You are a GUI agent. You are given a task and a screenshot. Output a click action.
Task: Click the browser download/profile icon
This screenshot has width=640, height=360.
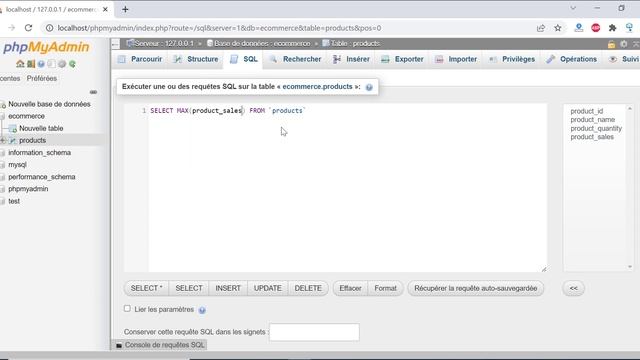pos(578,28)
